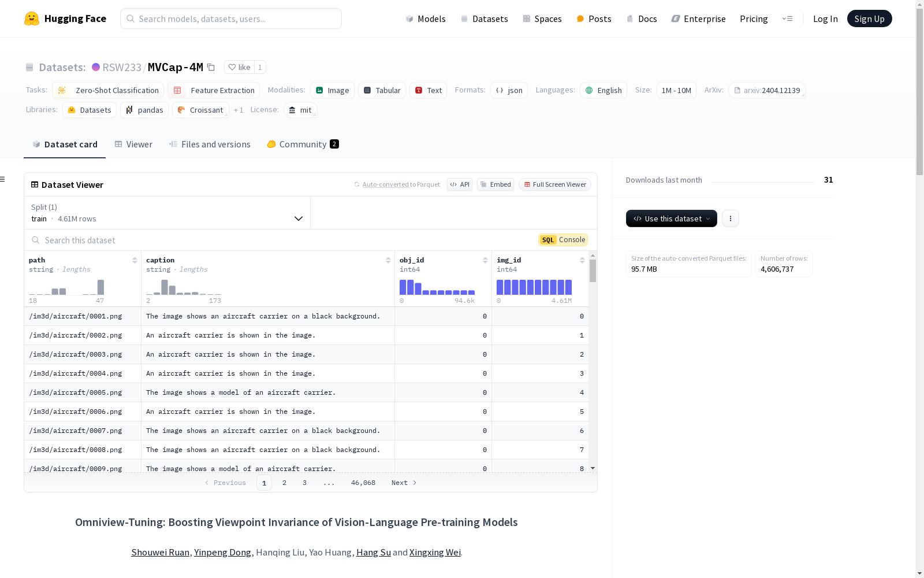Screen dimensions: 924x578
Task: Filter by Feature Extraction task tag
Action: [214, 90]
